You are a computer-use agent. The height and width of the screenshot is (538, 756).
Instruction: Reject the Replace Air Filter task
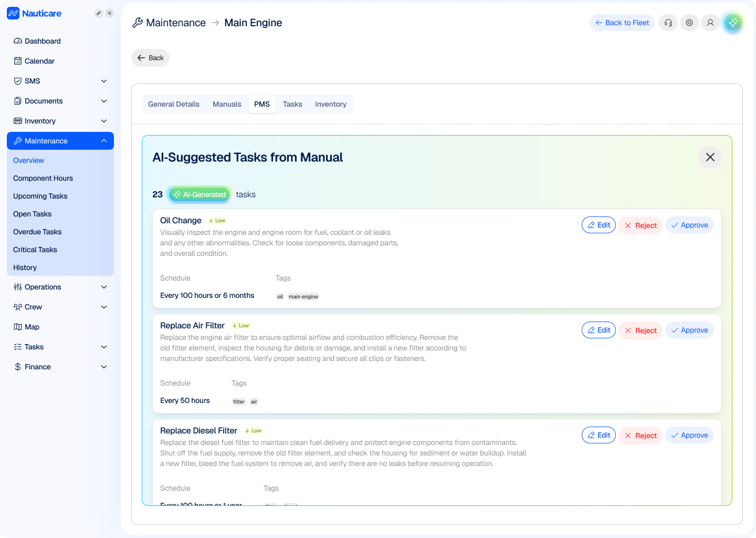tap(640, 330)
